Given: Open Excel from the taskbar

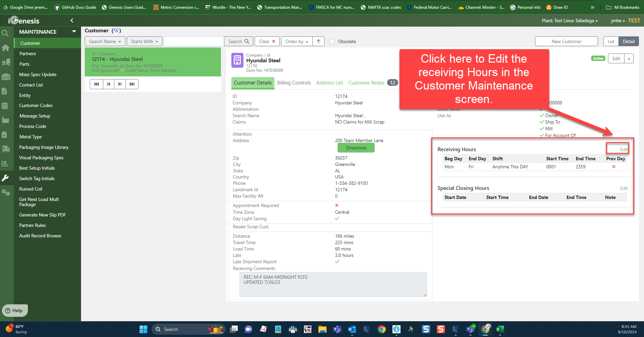Looking at the screenshot, I should point(500,329).
